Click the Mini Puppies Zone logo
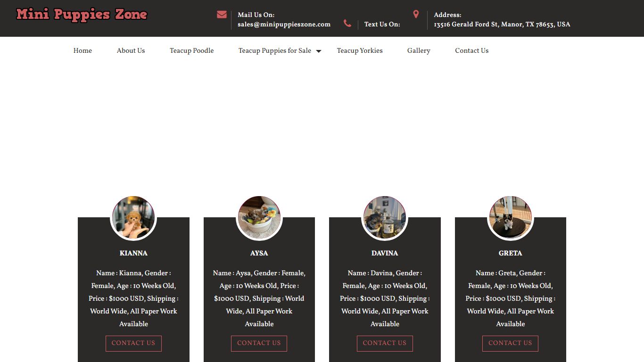The height and width of the screenshot is (362, 644). tap(82, 15)
